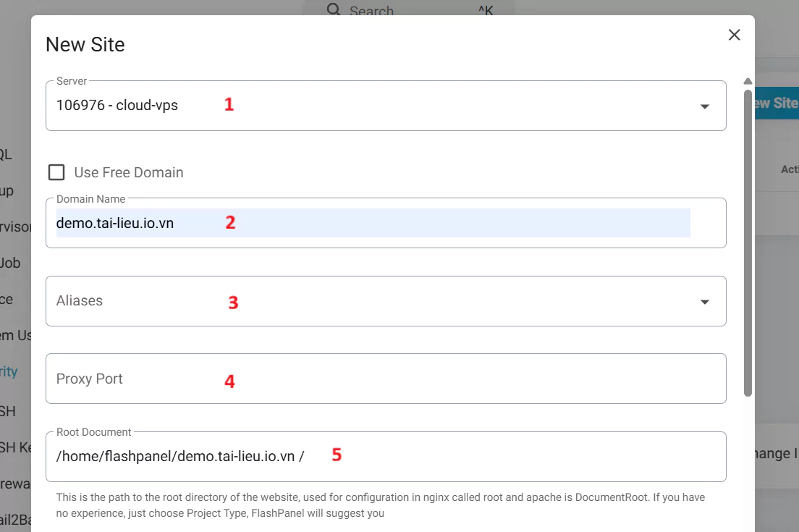
Task: Open the Cron Job sidebar item
Action: (x=10, y=263)
